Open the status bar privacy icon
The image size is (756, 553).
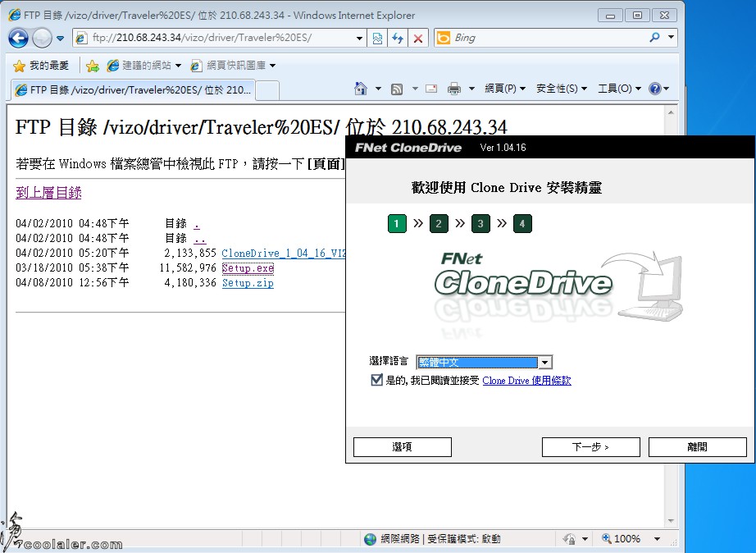click(x=569, y=538)
